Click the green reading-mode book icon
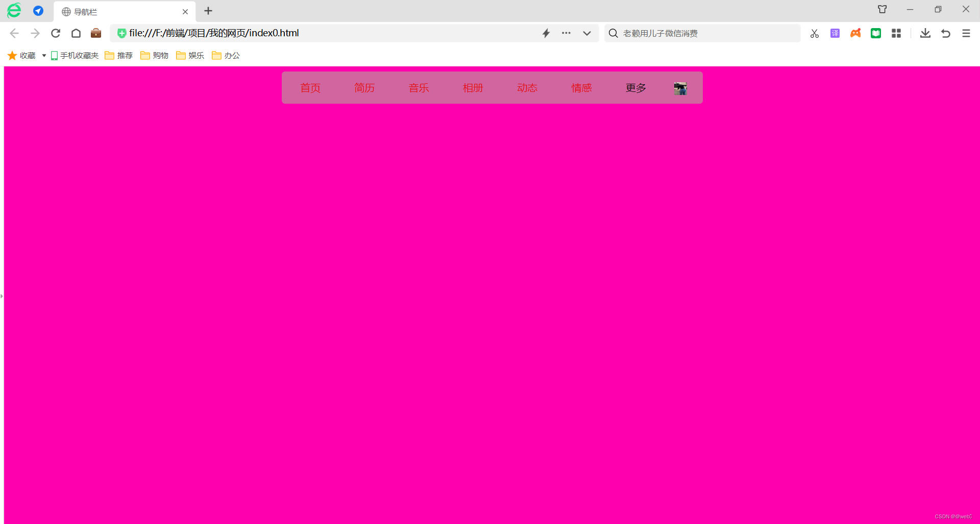980x524 pixels. [876, 33]
